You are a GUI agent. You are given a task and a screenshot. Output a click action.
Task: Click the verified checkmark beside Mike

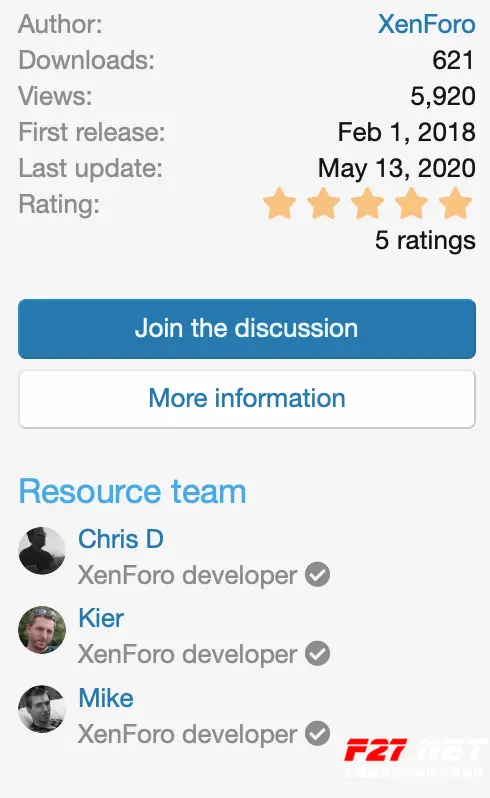pyautogui.click(x=318, y=733)
